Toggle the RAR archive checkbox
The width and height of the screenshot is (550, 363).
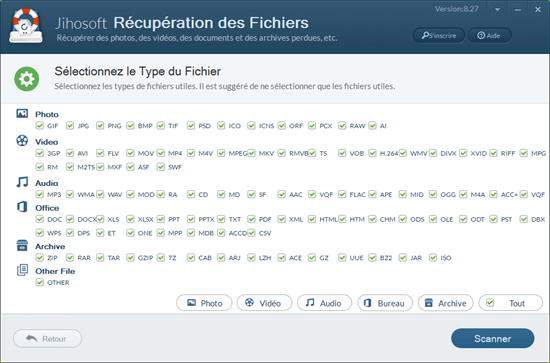[x=70, y=258]
